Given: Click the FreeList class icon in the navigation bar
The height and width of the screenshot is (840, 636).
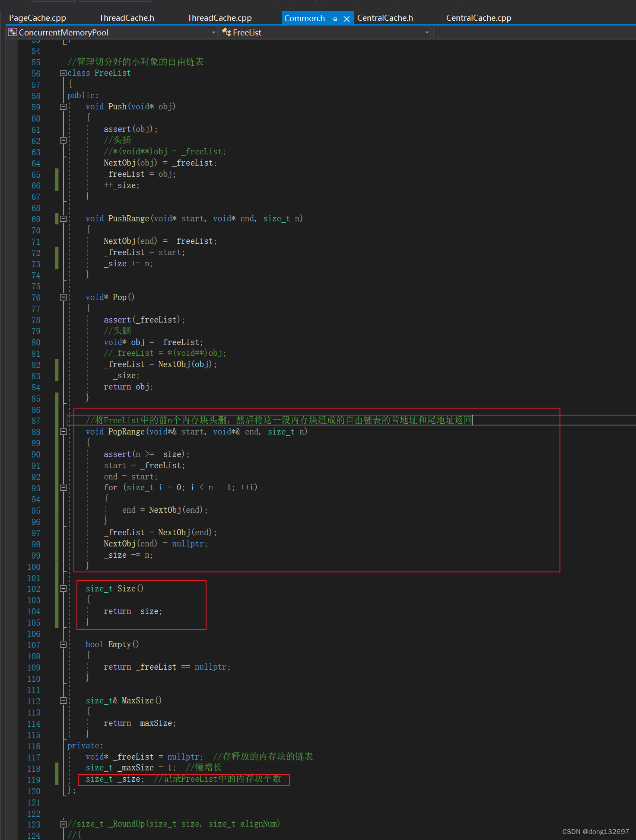Looking at the screenshot, I should (x=226, y=32).
